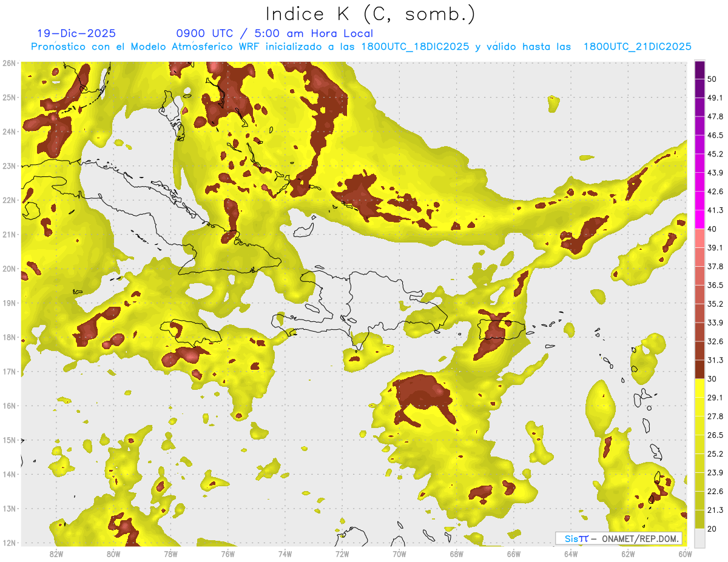Viewport: 728px width, 562px height.
Task: Click the 74W longitude label
Action: (285, 554)
